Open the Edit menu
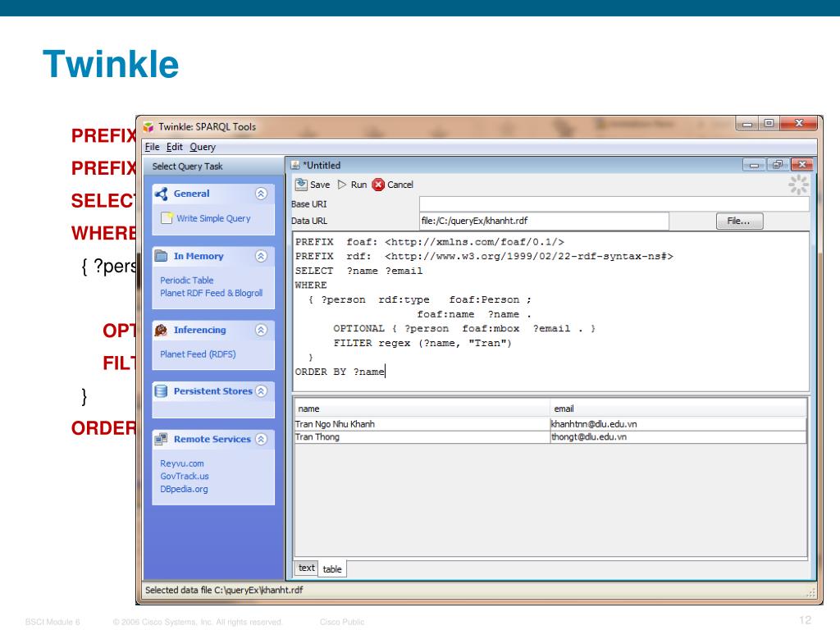Image resolution: width=840 pixels, height=630 pixels. click(174, 147)
